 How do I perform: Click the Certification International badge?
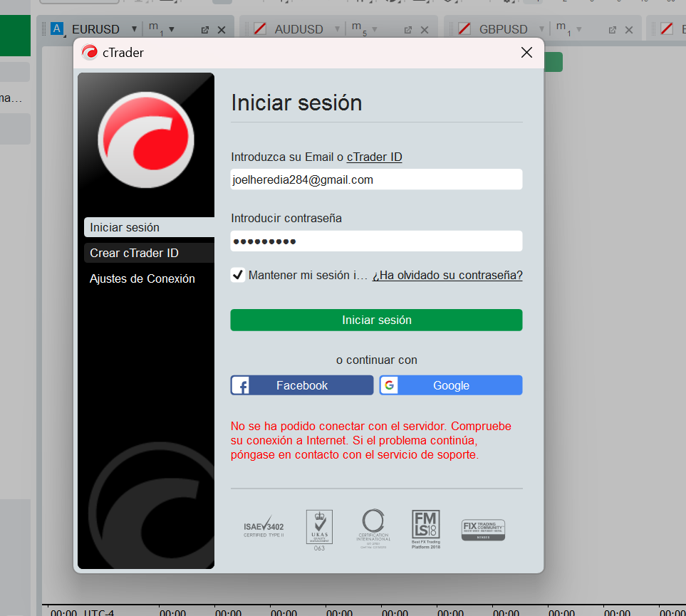pyautogui.click(x=373, y=528)
